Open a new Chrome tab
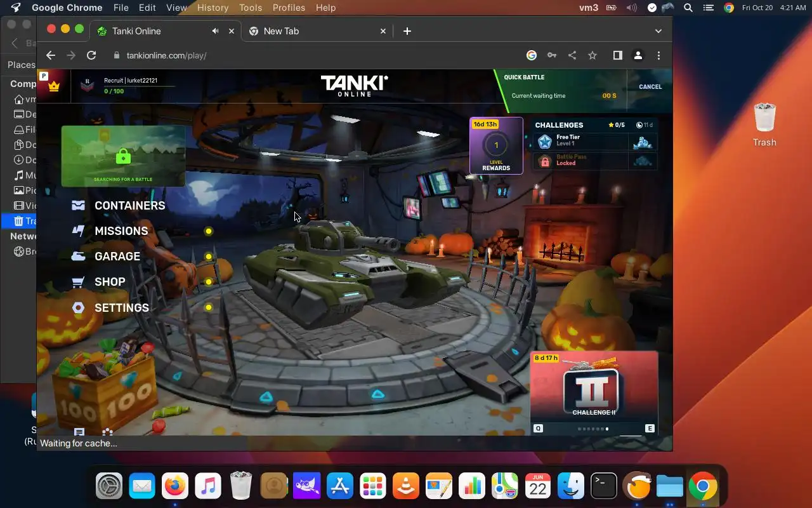This screenshot has width=812, height=508. click(x=407, y=31)
